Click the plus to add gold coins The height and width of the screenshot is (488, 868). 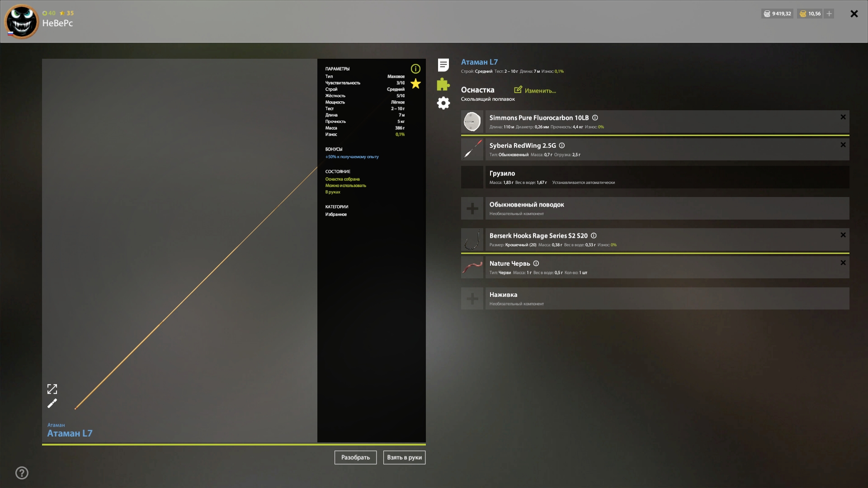(x=829, y=14)
